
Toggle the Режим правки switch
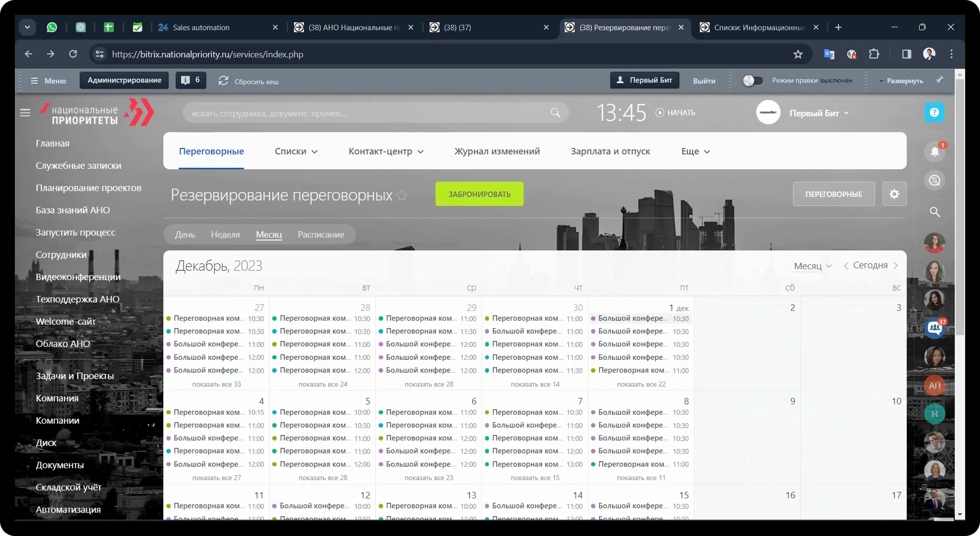pyautogui.click(x=752, y=81)
